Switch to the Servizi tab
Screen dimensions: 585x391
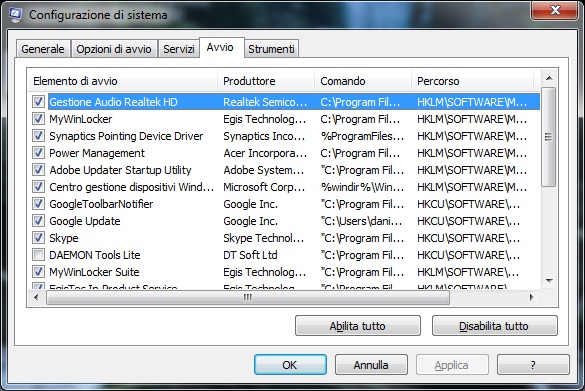coord(179,49)
